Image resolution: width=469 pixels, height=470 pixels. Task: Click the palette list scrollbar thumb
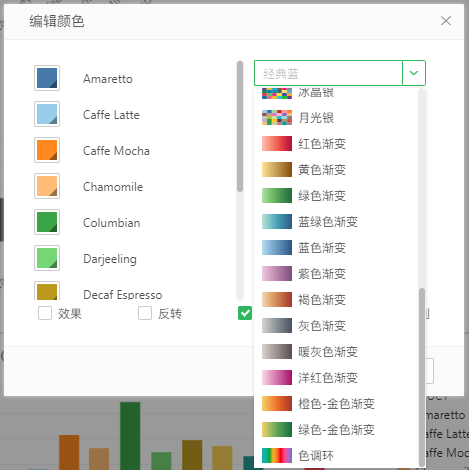pyautogui.click(x=422, y=377)
